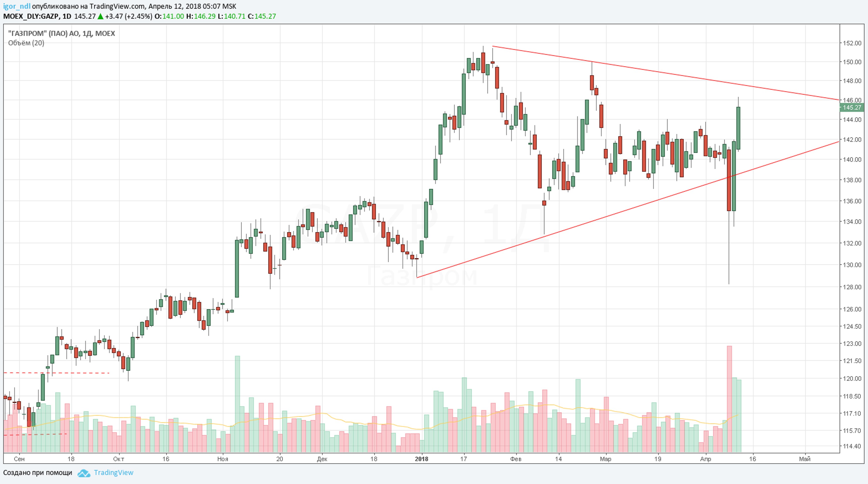Click the green up-arrow price change icon
This screenshot has width=868, height=484.
click(x=100, y=16)
